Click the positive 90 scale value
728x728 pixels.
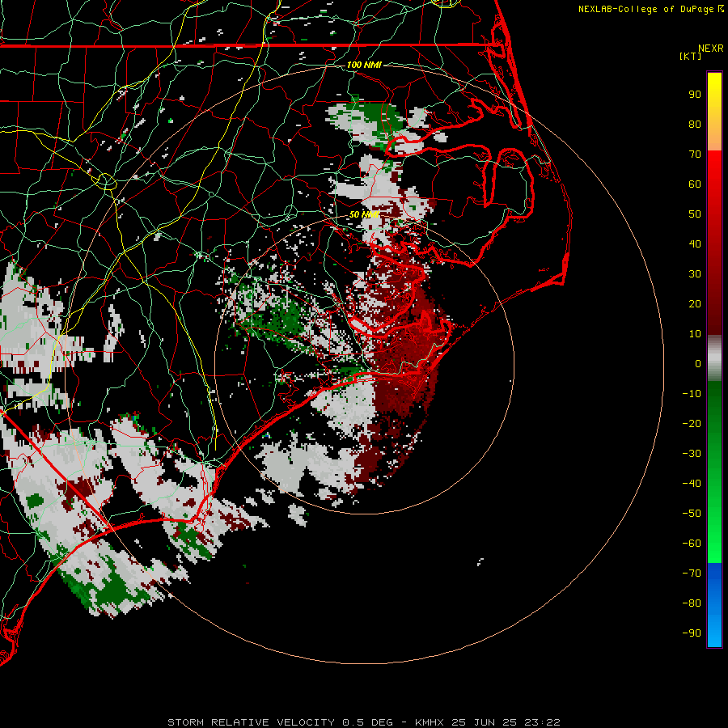[x=695, y=95]
